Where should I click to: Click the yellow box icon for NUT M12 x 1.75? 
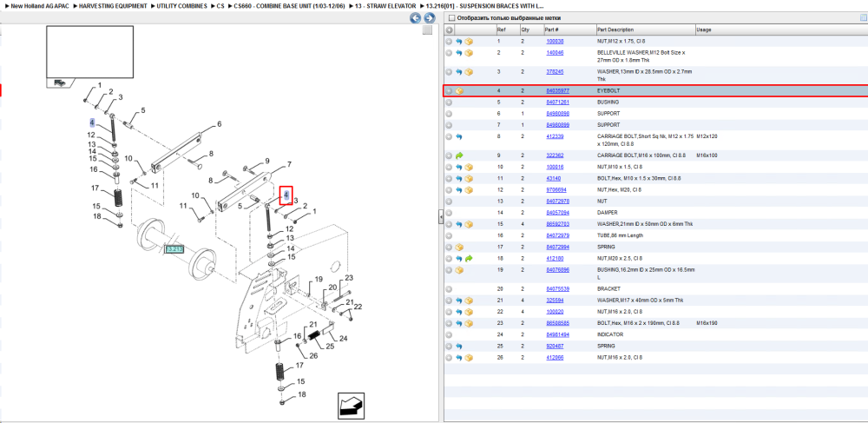[469, 42]
